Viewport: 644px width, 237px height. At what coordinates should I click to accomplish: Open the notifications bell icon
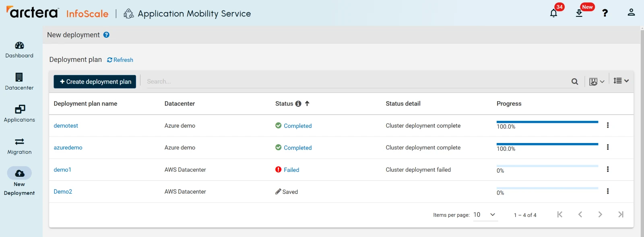click(554, 13)
